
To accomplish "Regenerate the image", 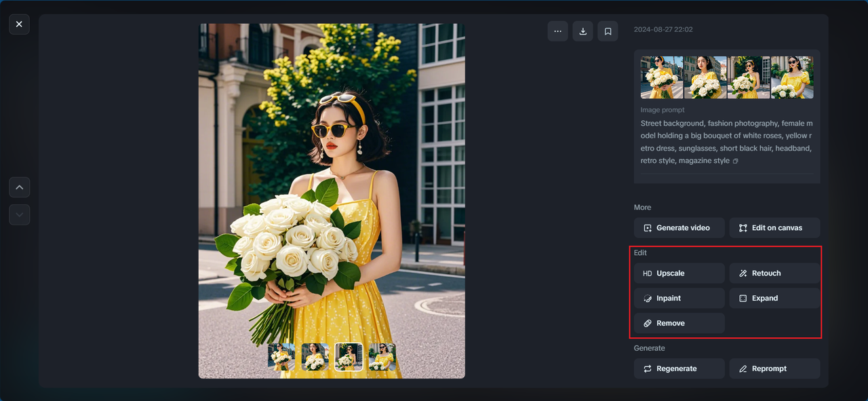I will click(x=679, y=368).
